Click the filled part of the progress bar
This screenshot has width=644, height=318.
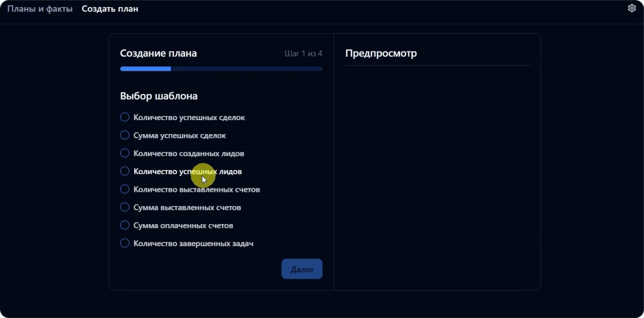click(145, 69)
